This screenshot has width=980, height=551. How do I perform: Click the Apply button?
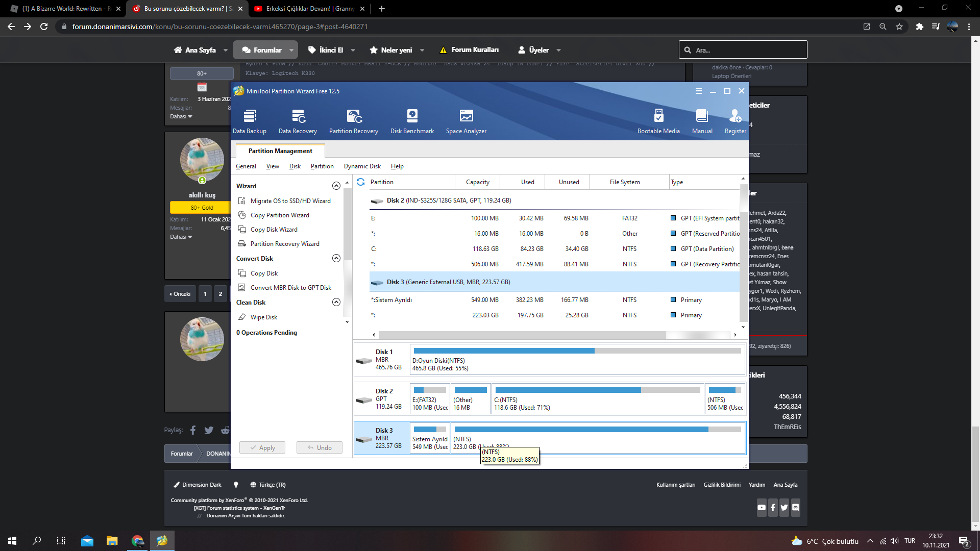tap(262, 447)
